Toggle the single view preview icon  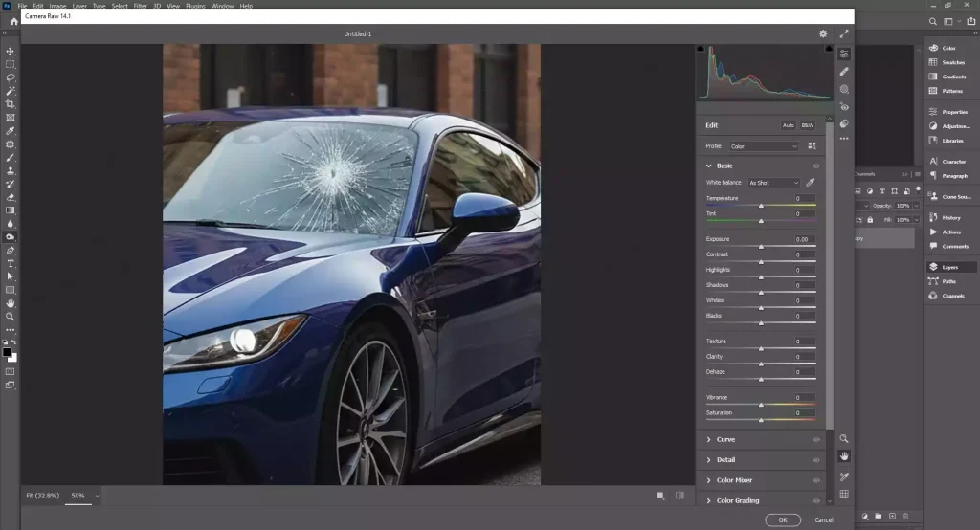660,496
